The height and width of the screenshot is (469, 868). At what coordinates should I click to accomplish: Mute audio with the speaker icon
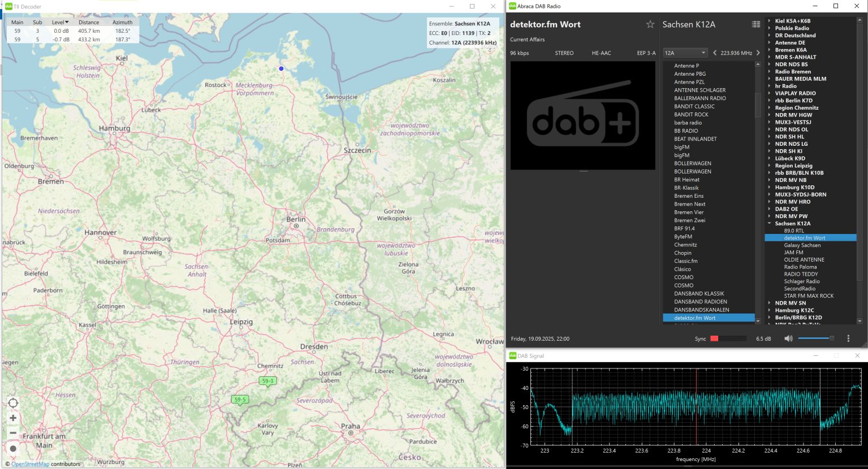(x=788, y=338)
